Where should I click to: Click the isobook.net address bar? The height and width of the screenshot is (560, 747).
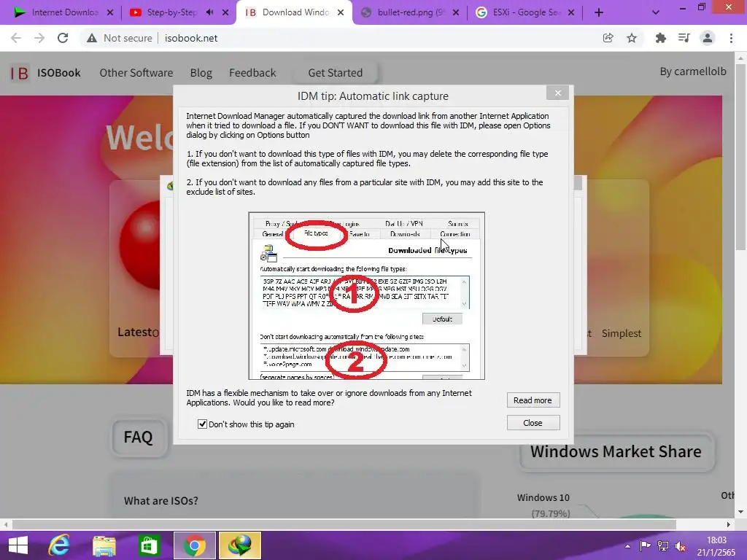191,38
